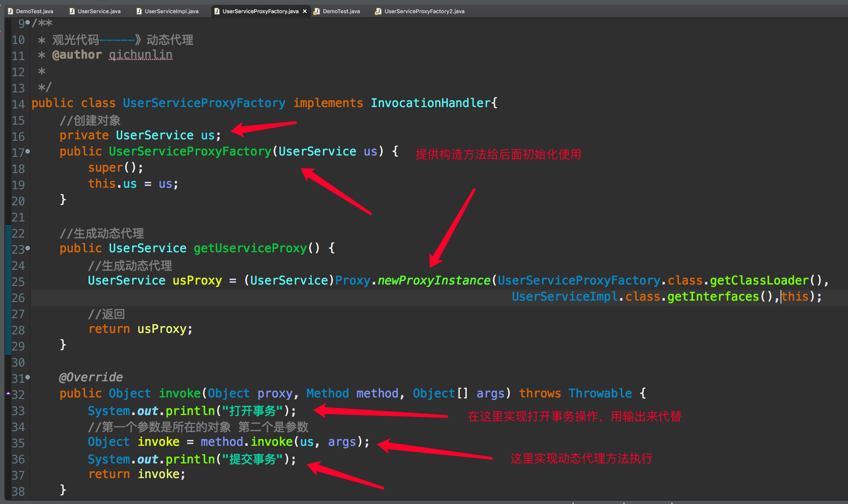Click 'return invoke;' on line 37
848x504 pixels.
(x=137, y=474)
